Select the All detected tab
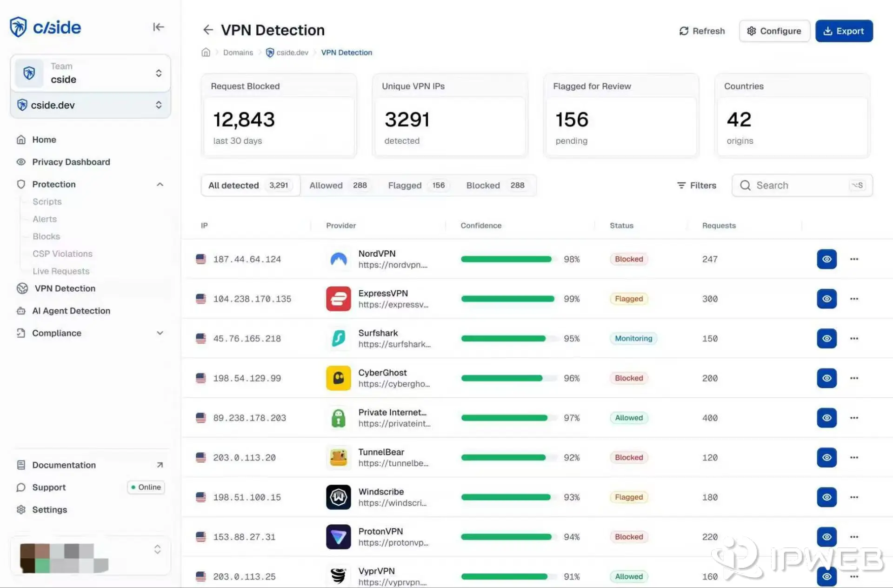The image size is (893, 588). click(x=250, y=185)
